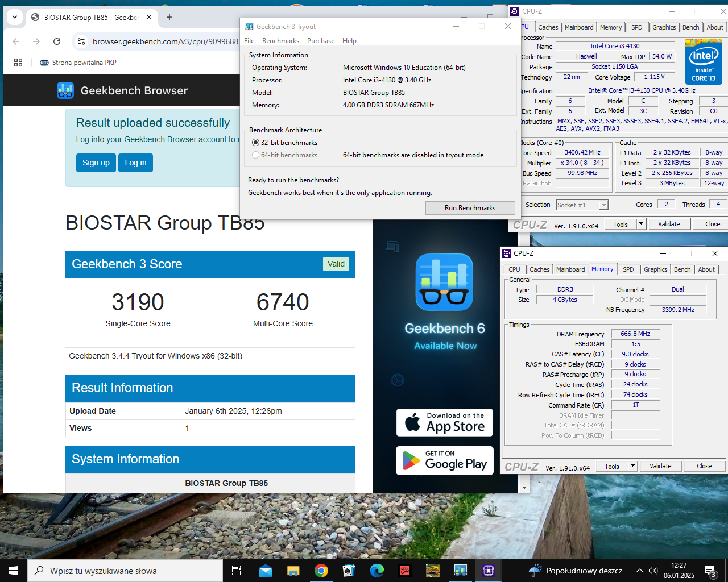Switch to About tab in lower CPU-Z
Image resolution: width=728 pixels, height=582 pixels.
[706, 269]
